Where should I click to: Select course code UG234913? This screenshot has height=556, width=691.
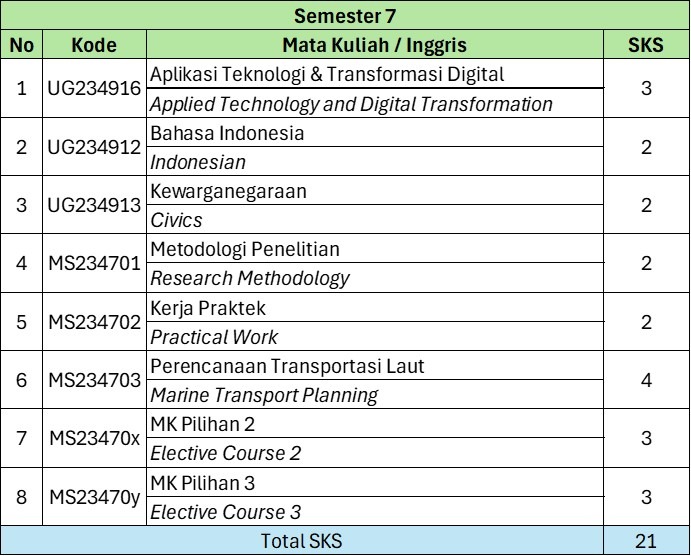click(94, 206)
